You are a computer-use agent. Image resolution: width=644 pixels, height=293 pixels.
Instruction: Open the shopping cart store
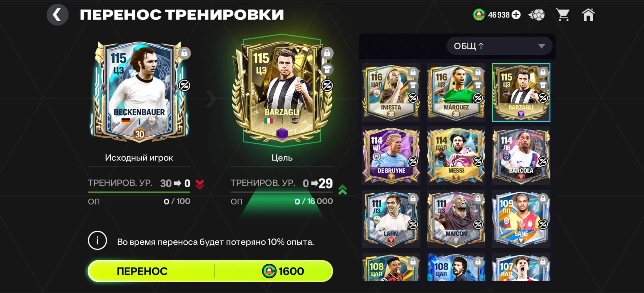pyautogui.click(x=562, y=15)
